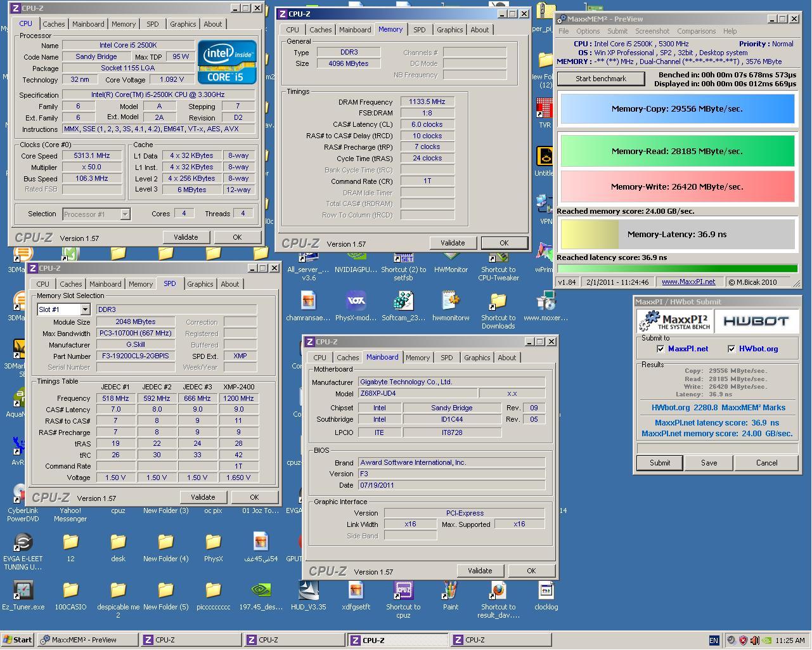The width and height of the screenshot is (812, 650).
Task: Open the picccccccc folder
Action: pos(213,595)
